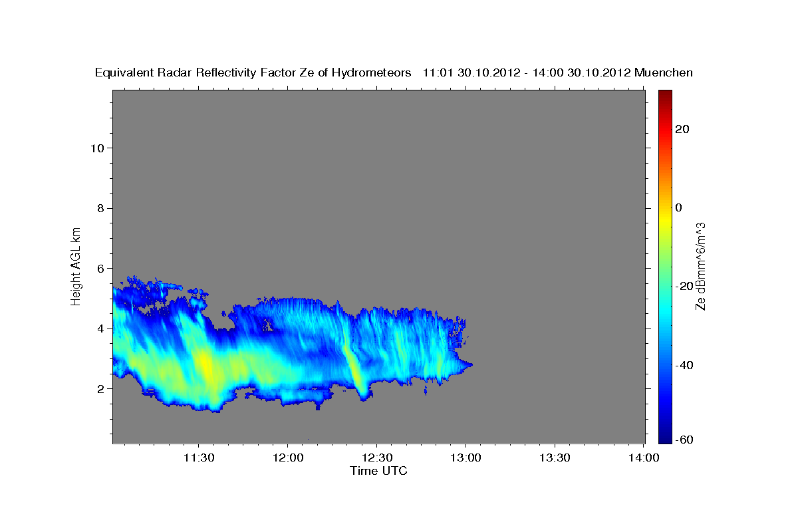798x532 pixels.
Task: Click the 'Time UTC' axis label
Action: (378, 471)
